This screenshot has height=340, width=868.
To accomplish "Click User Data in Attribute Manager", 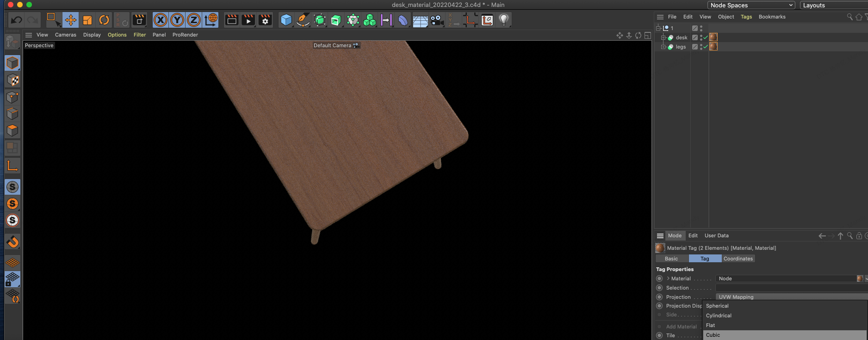I will point(716,235).
